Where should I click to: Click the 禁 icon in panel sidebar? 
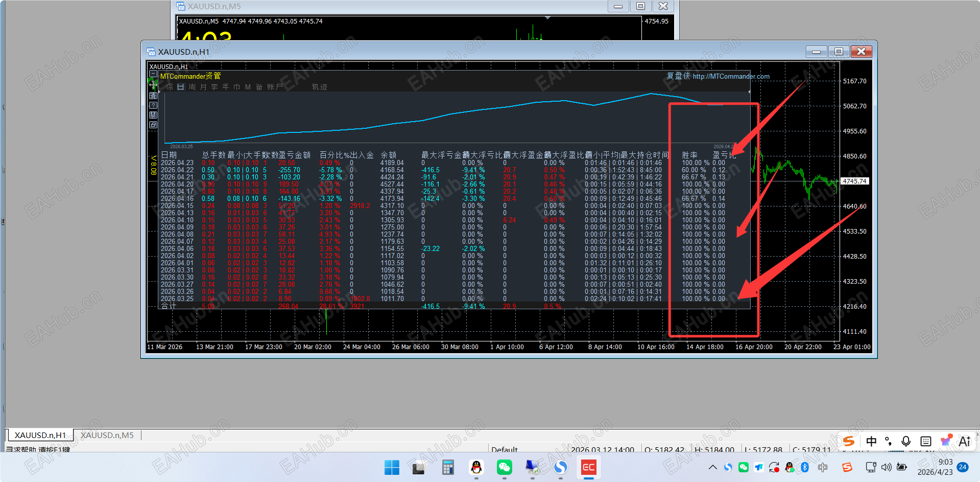(x=153, y=115)
